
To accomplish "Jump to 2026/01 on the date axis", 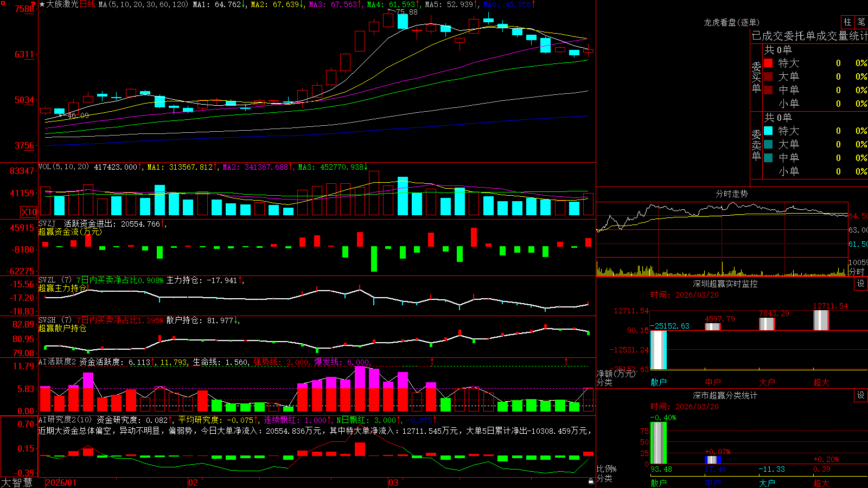I will 61,483.
